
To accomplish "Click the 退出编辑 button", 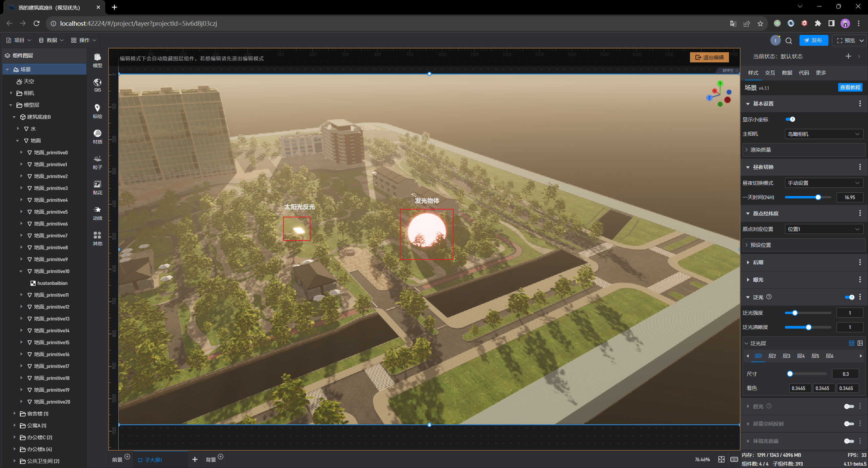I will (x=709, y=57).
